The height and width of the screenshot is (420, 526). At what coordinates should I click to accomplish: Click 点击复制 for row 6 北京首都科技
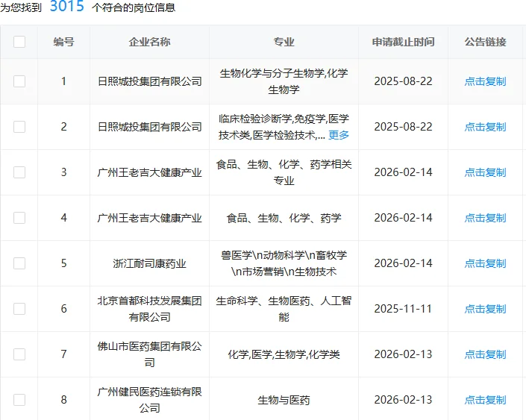pos(485,309)
